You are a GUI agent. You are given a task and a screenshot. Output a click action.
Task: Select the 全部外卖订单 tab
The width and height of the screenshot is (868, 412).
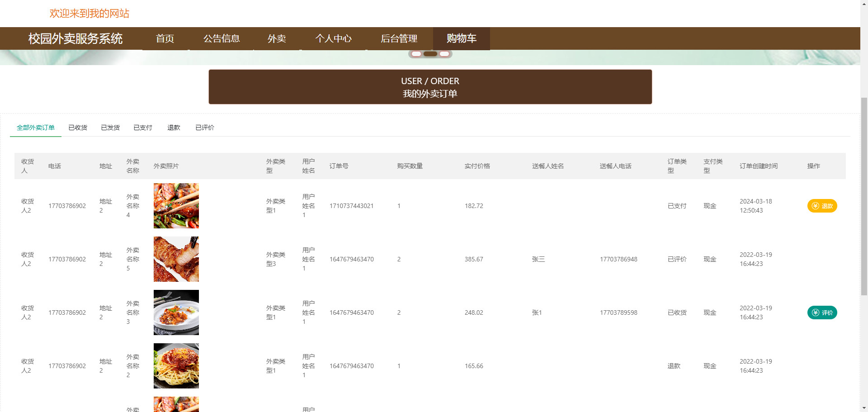pyautogui.click(x=36, y=128)
